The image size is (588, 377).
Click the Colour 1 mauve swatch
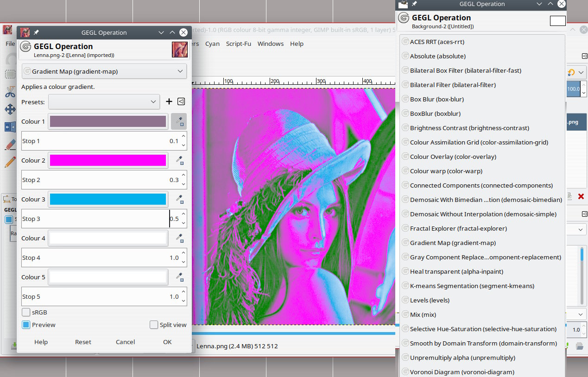click(108, 121)
